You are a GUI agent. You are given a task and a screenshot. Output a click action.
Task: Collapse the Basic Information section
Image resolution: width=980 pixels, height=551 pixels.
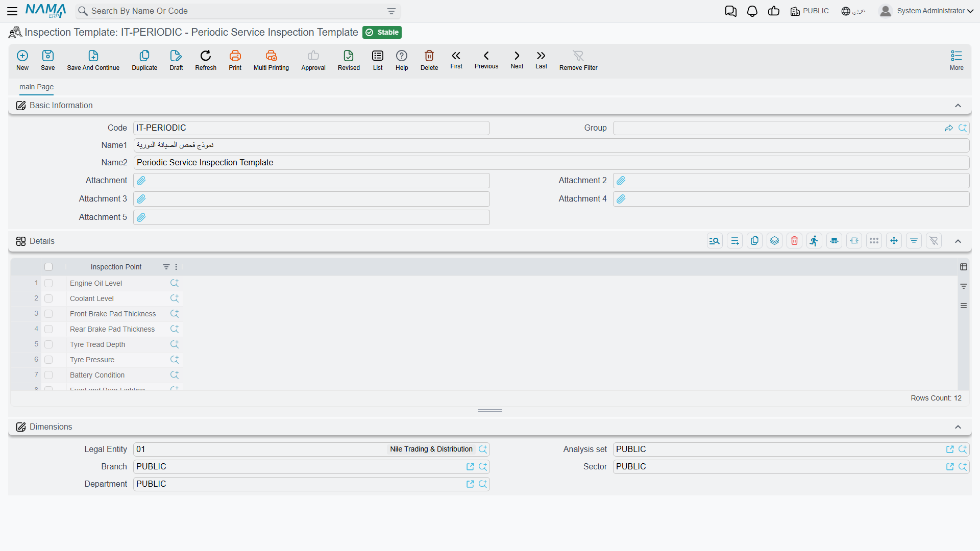(x=958, y=106)
